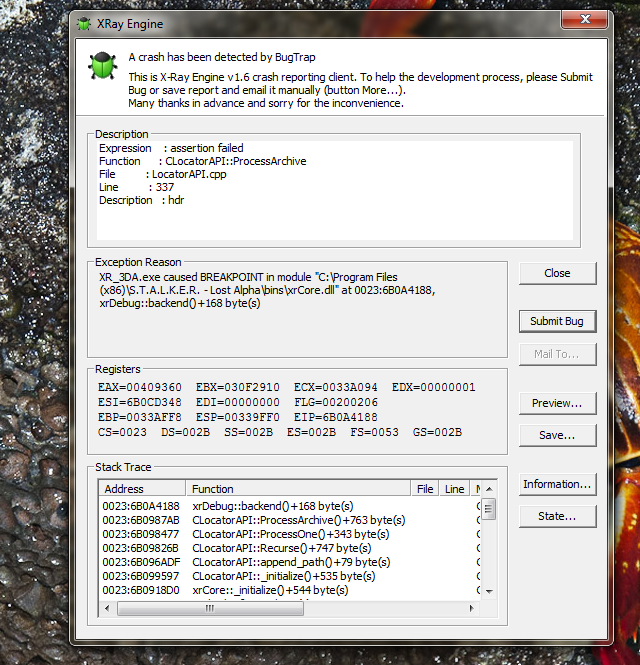This screenshot has width=640, height=665.
Task: Click the EIP=6B0A4188 register value
Action: [335, 417]
